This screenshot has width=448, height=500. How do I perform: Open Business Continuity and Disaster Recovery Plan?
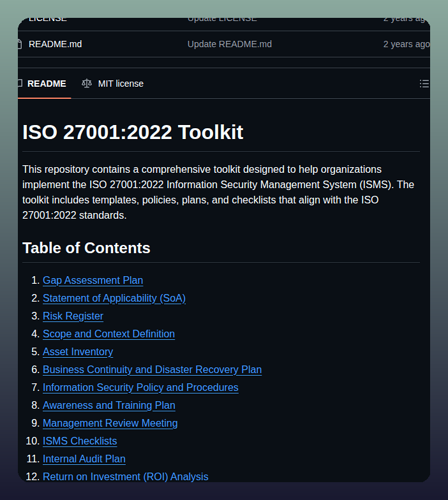[152, 370]
